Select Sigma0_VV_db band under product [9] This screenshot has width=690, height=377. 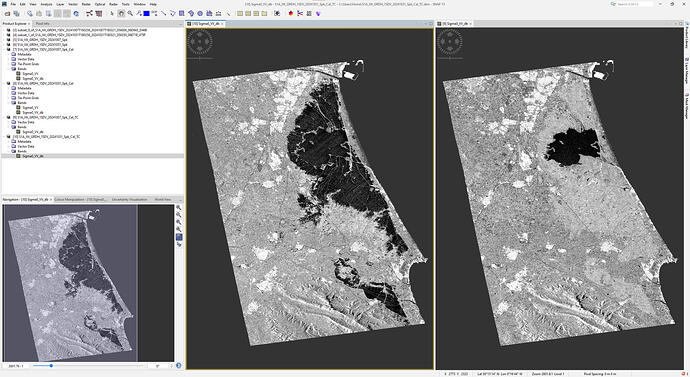tap(33, 132)
